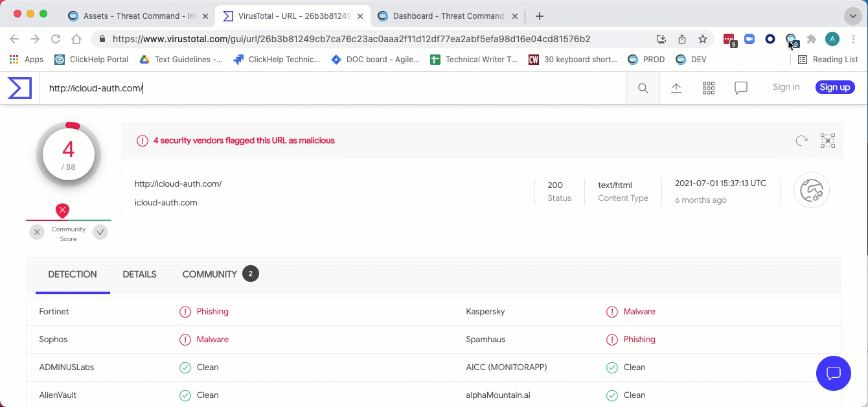Image resolution: width=868 pixels, height=407 pixels.
Task: Click the Sign in link
Action: coord(786,87)
